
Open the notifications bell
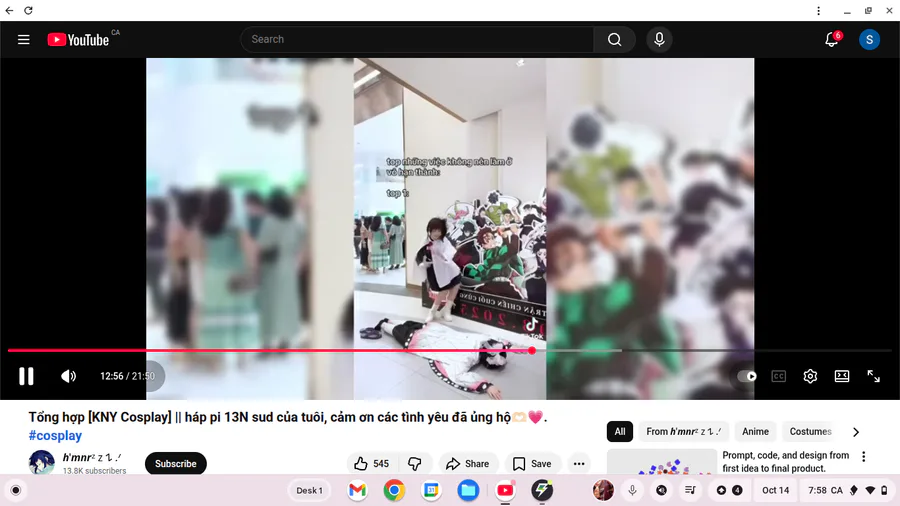(832, 40)
